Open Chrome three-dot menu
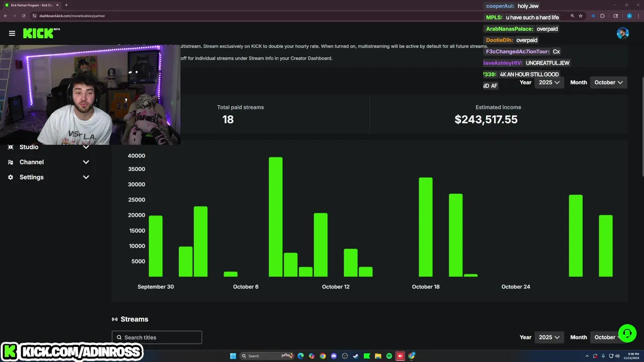 pyautogui.click(x=638, y=16)
